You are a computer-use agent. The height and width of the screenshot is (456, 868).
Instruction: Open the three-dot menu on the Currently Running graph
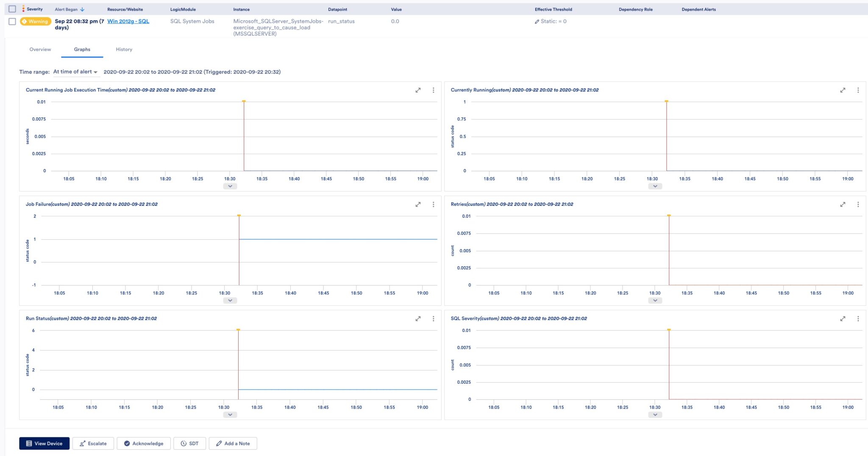point(859,90)
